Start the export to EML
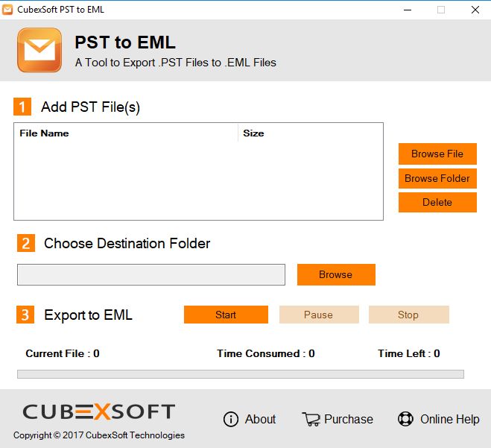Screen dimensions: 491x448 coord(226,315)
